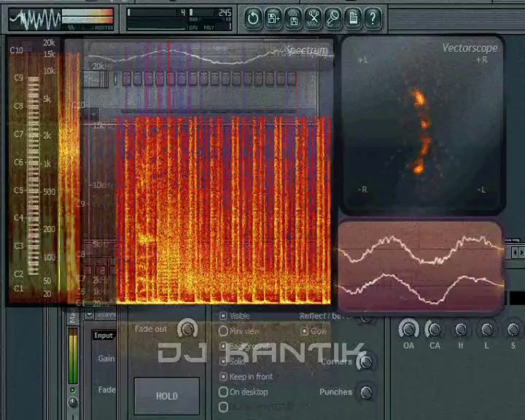Enable the On desktop option
Image resolution: width=525 pixels, height=420 pixels.
(x=223, y=392)
